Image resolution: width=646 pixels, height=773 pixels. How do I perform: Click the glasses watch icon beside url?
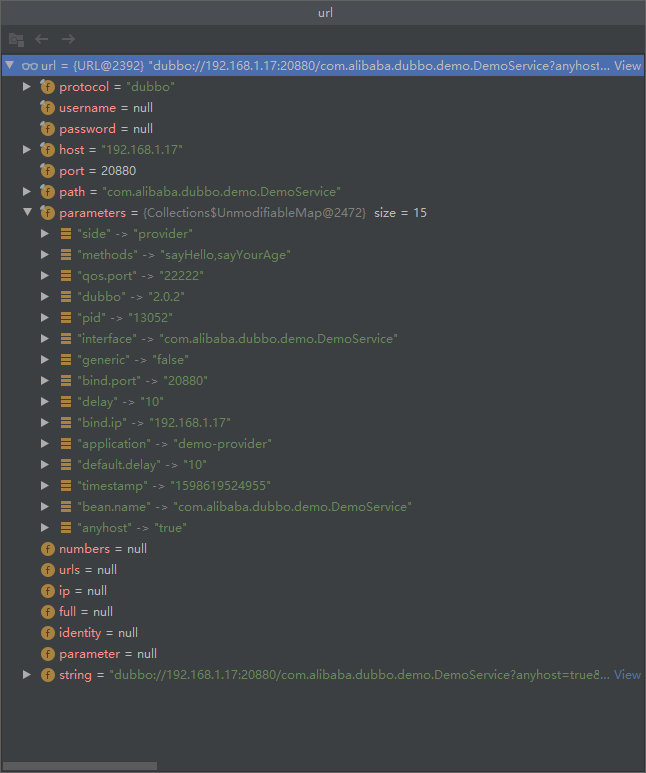[x=30, y=66]
